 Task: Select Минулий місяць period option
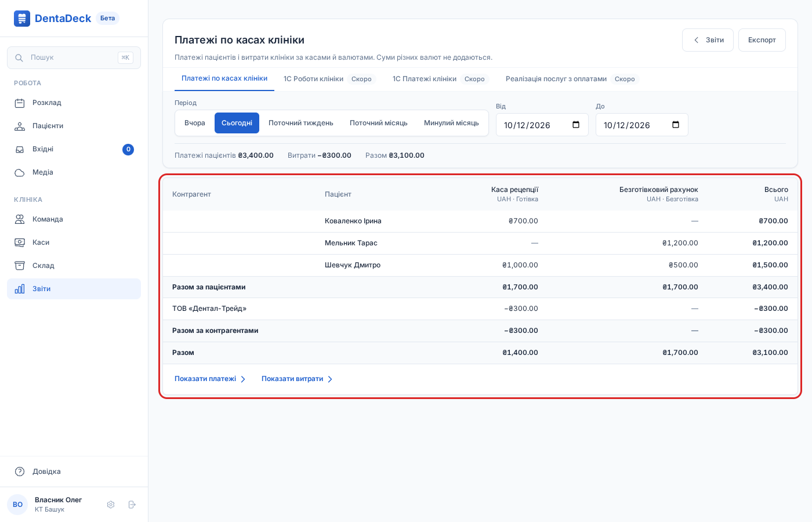tap(451, 123)
